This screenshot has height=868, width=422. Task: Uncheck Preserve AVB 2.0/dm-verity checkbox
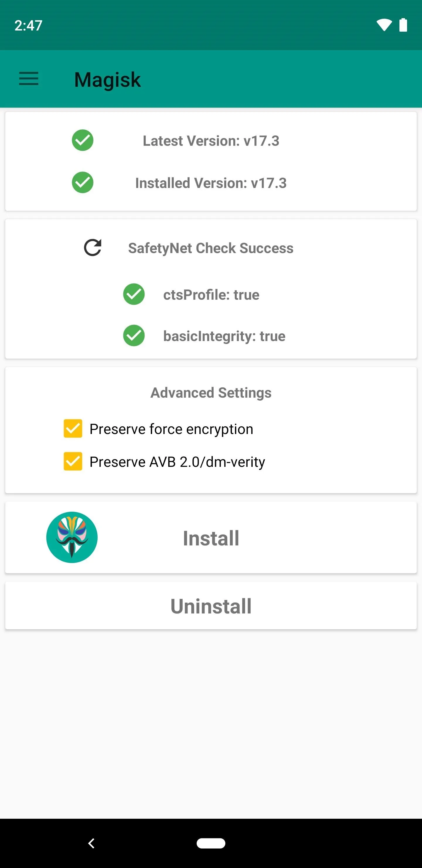pos(73,461)
